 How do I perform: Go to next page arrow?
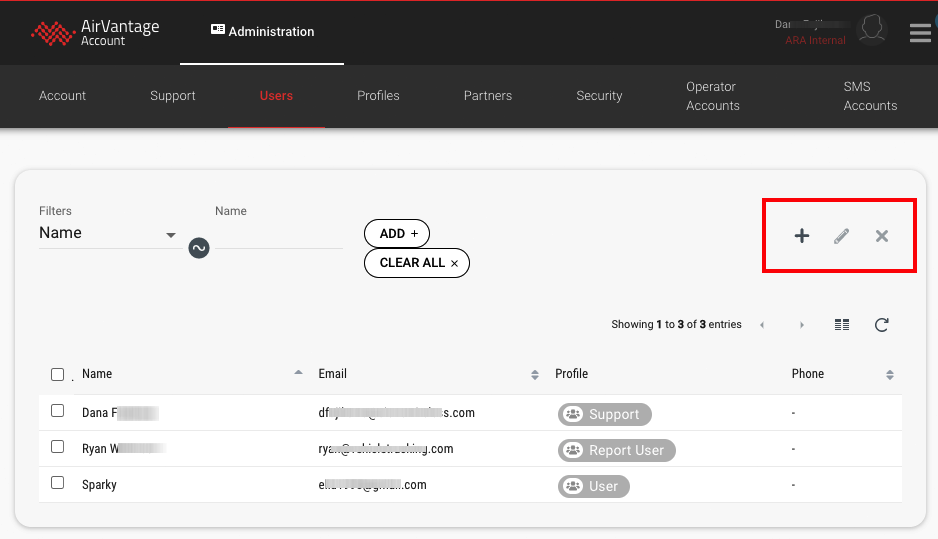point(802,325)
